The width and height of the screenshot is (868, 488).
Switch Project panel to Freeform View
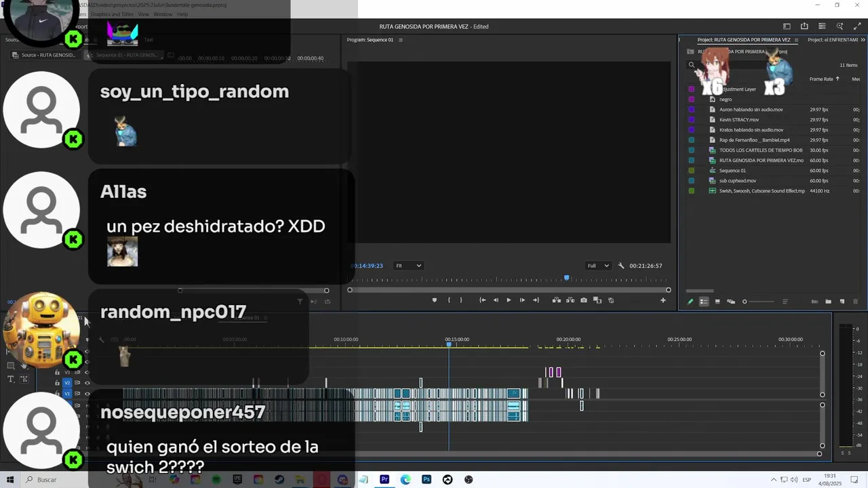pos(731,302)
